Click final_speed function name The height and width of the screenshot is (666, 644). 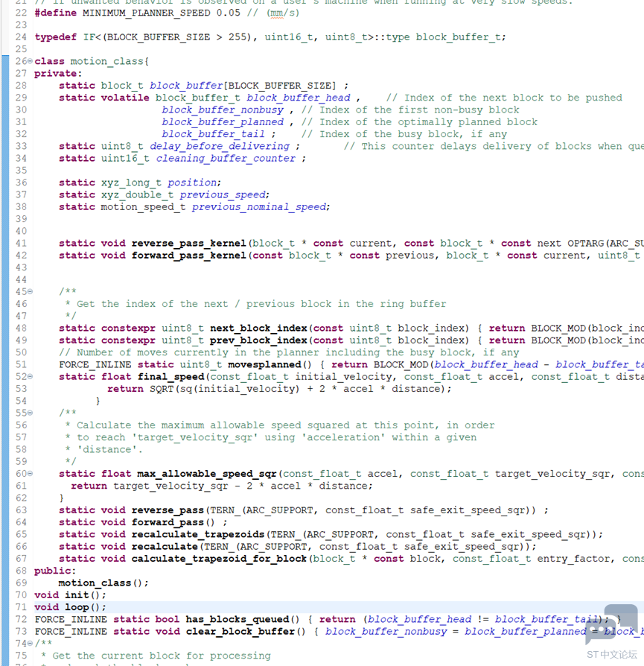click(170, 377)
